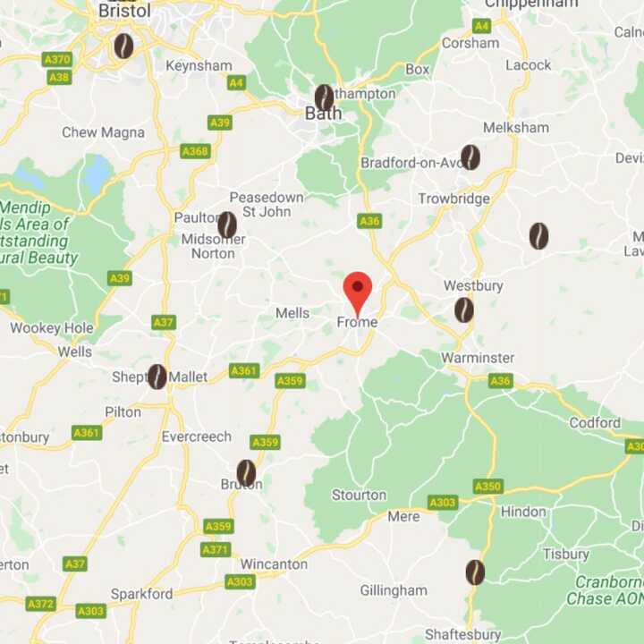Click the Frome town label
The image size is (644, 644).
357,322
